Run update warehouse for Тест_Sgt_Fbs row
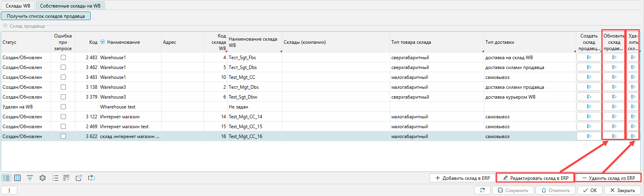This screenshot has width=644, height=196. coord(614,57)
